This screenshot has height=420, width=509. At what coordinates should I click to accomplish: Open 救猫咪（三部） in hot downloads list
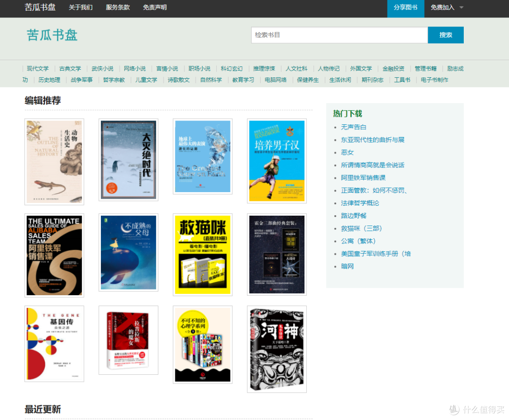pos(361,228)
